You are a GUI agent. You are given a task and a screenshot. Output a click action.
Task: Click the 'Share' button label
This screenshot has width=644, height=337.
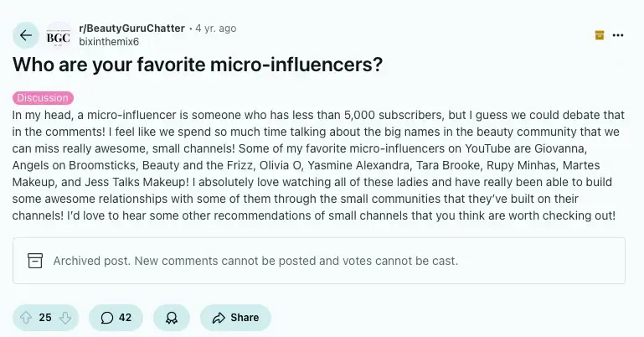[x=245, y=318]
